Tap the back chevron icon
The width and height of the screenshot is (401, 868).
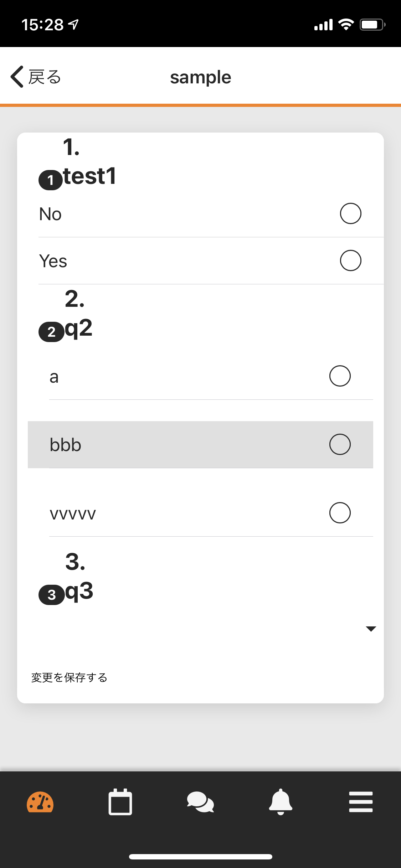[x=17, y=77]
